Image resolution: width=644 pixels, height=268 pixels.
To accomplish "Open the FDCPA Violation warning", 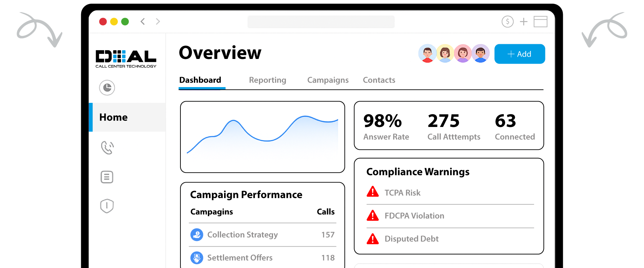I will click(x=414, y=216).
